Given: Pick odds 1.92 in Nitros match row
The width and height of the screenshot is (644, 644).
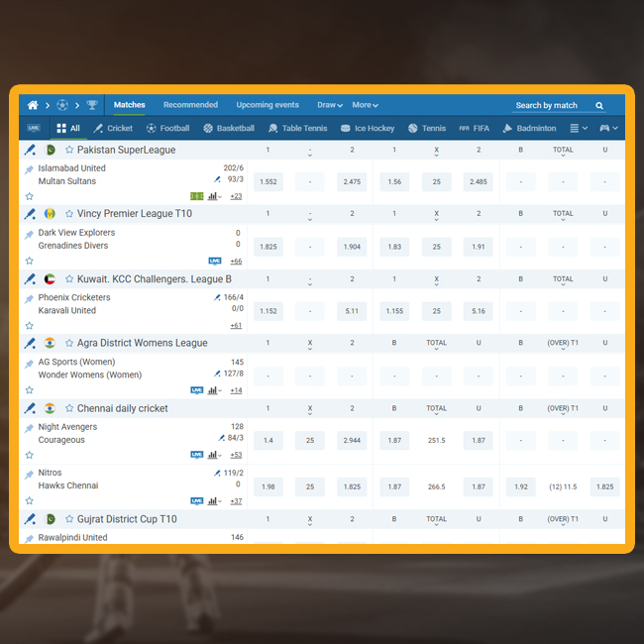Looking at the screenshot, I should pyautogui.click(x=521, y=486).
